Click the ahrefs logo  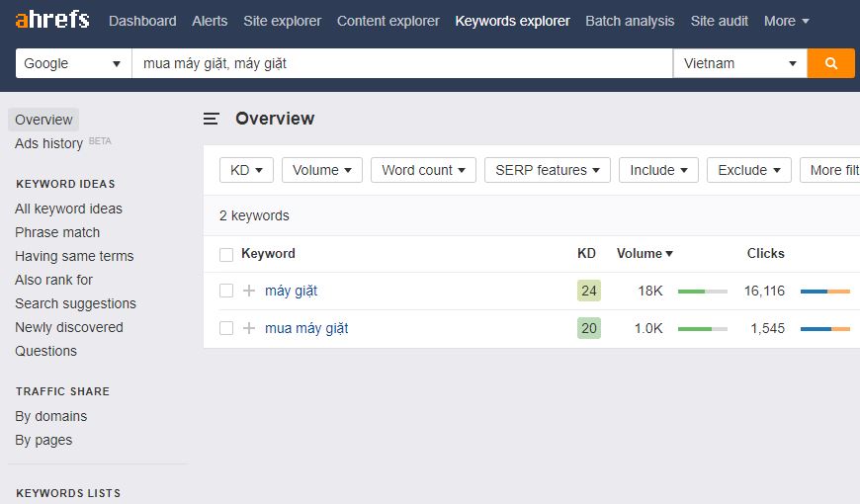tap(52, 20)
